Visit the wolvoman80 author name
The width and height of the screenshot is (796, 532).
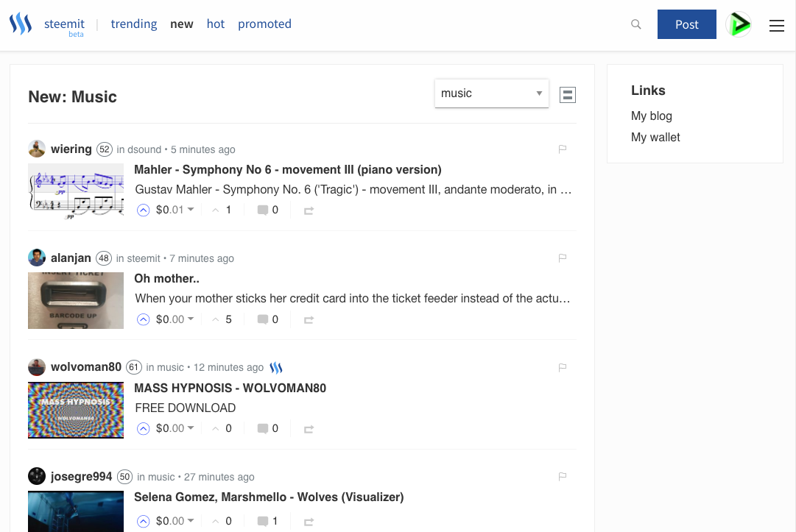pyautogui.click(x=86, y=367)
